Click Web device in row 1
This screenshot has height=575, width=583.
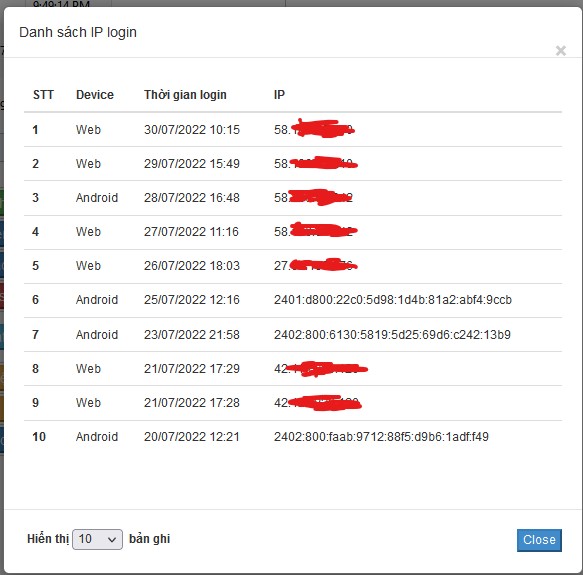88,130
